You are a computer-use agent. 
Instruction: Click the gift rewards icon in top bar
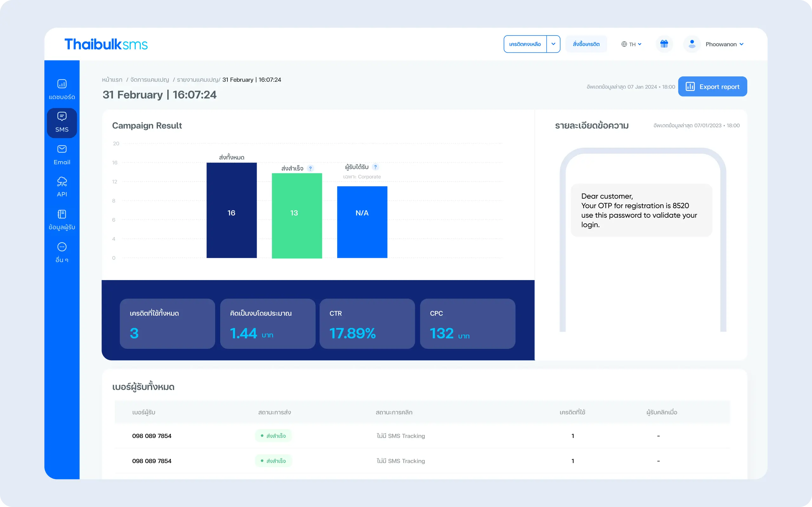pos(665,44)
